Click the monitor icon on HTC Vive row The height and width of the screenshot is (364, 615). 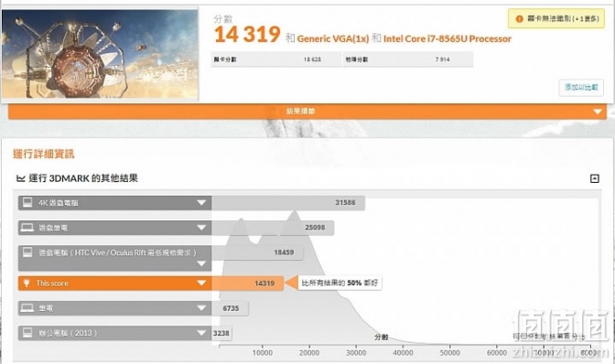click(27, 252)
